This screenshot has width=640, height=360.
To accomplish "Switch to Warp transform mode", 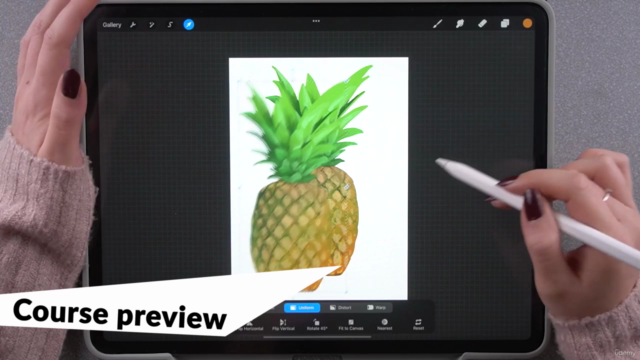I will click(x=376, y=307).
